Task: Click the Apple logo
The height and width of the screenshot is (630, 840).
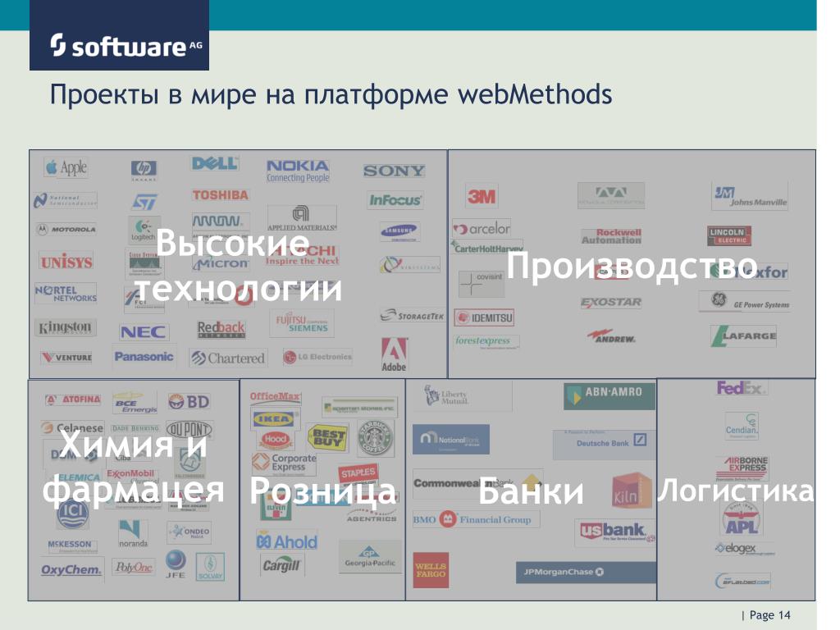Action: point(66,167)
